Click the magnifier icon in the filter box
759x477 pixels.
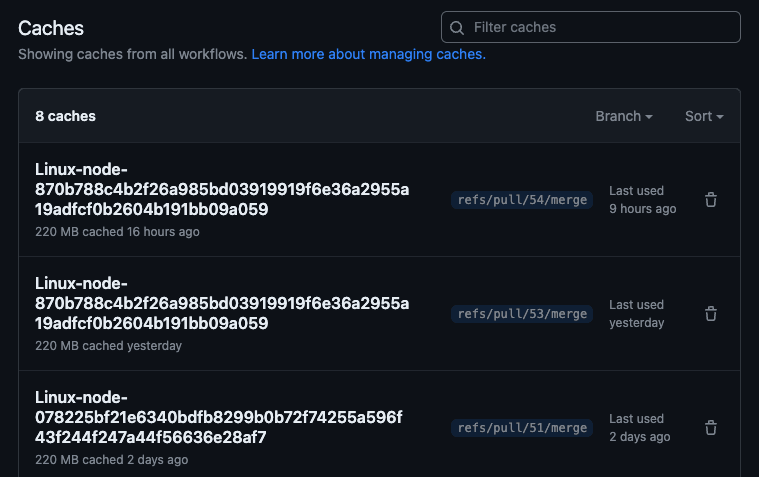457,28
